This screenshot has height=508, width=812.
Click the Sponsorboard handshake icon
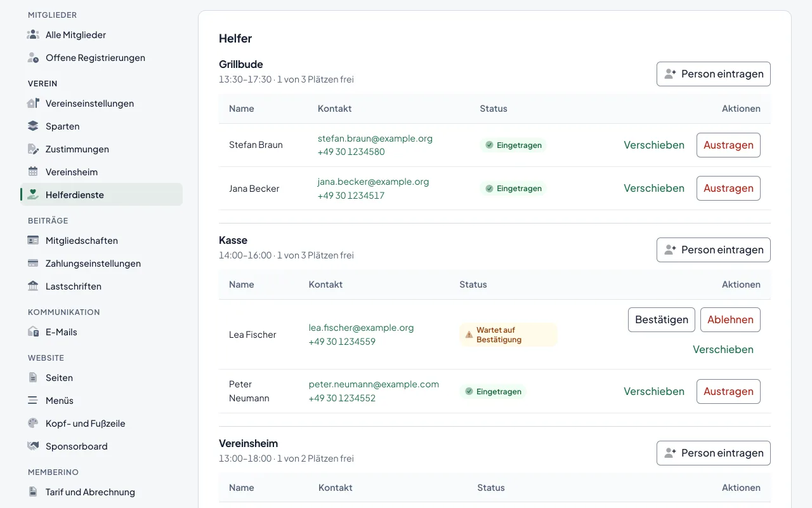pos(33,446)
